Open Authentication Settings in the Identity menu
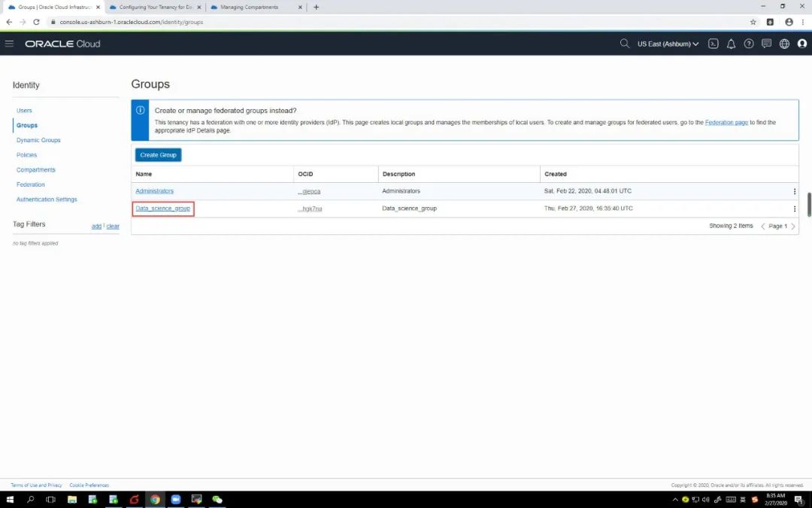The image size is (812, 508). 47,199
